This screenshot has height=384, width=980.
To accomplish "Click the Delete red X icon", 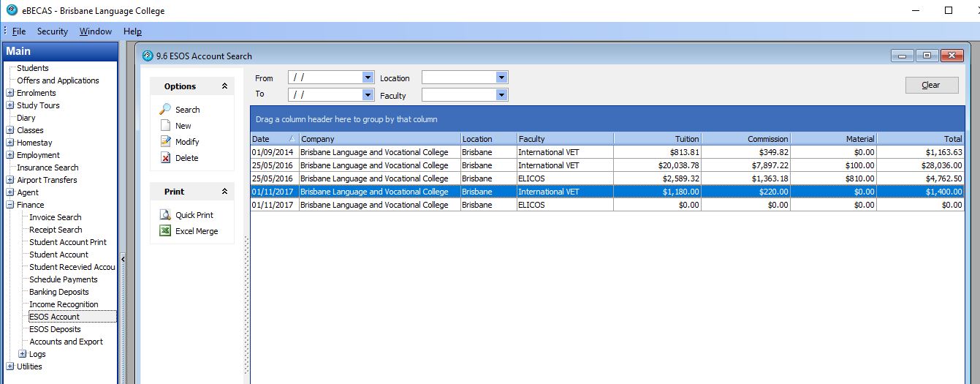I will pyautogui.click(x=165, y=158).
